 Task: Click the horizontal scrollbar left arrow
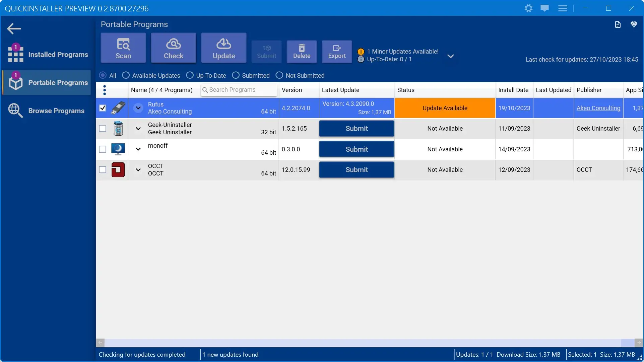[x=100, y=343]
